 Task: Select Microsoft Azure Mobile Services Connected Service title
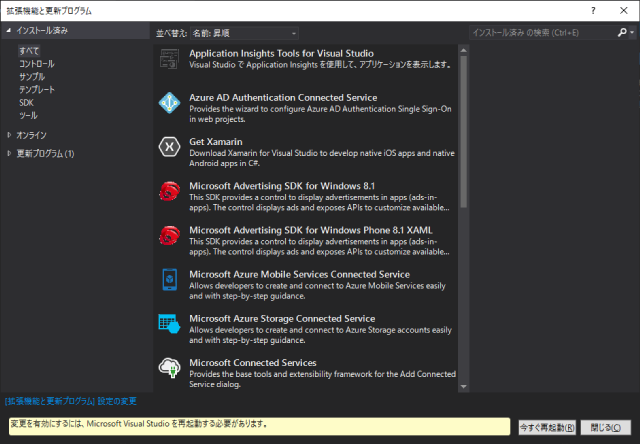(299, 274)
